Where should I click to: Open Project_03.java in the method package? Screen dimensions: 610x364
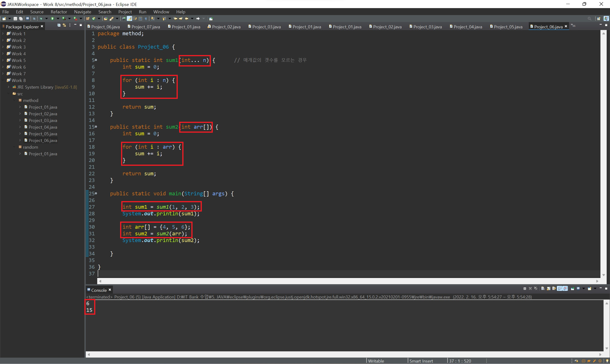coord(43,121)
